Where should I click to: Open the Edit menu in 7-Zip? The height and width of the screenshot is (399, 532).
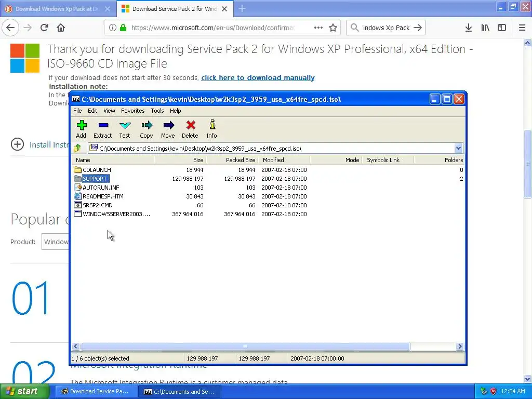coord(92,111)
